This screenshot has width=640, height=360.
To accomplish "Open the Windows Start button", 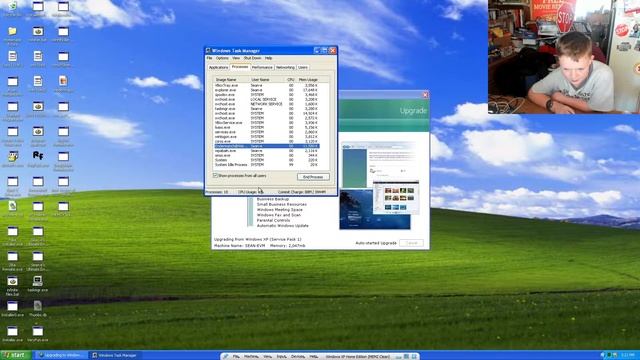I will (16, 355).
